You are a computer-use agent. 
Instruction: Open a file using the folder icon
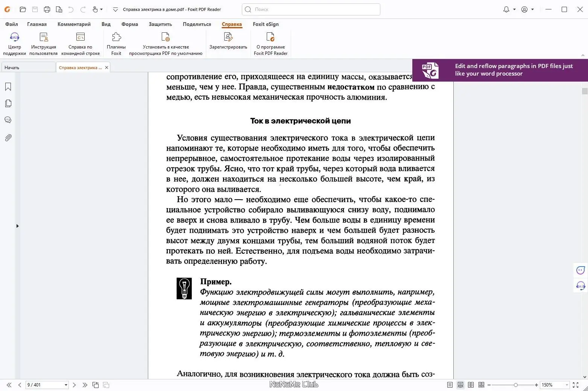click(x=23, y=9)
